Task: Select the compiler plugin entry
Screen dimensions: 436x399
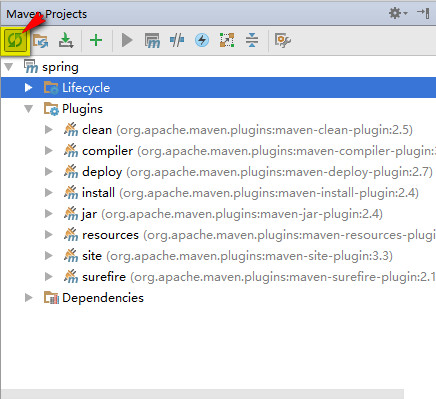Action: pyautogui.click(x=218, y=151)
